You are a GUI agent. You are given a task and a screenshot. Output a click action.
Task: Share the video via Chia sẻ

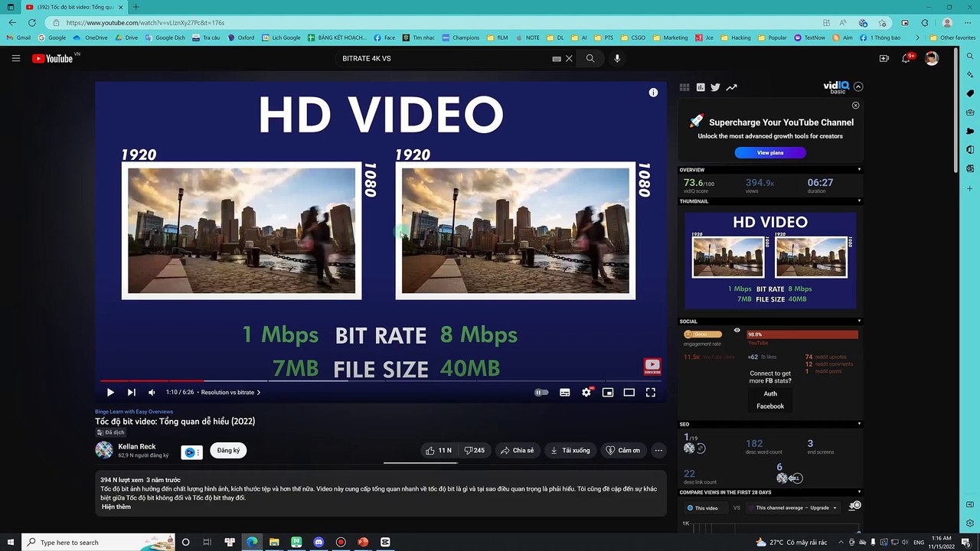click(518, 451)
